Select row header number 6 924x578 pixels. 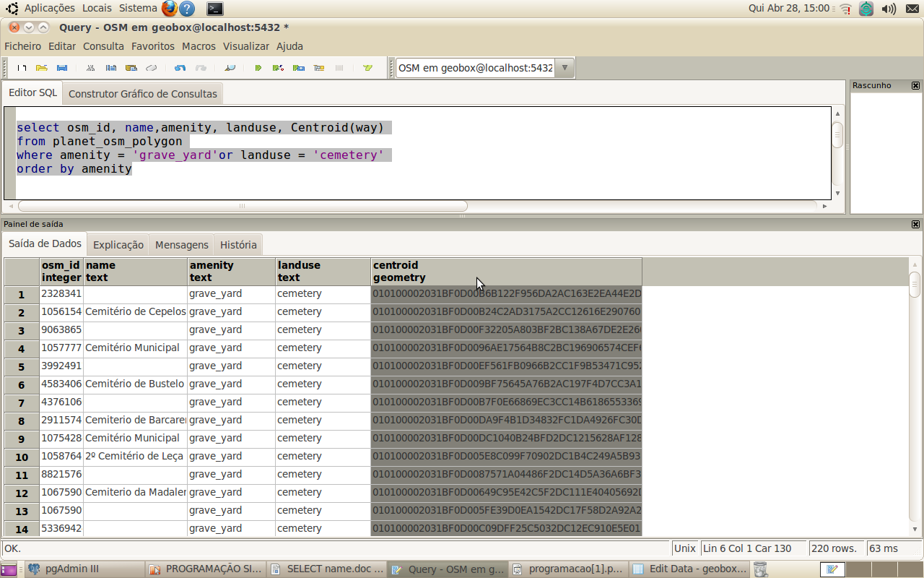22,385
